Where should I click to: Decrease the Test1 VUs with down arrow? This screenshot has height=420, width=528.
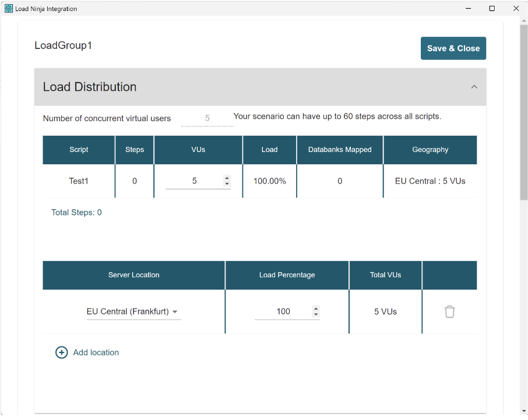coord(227,184)
